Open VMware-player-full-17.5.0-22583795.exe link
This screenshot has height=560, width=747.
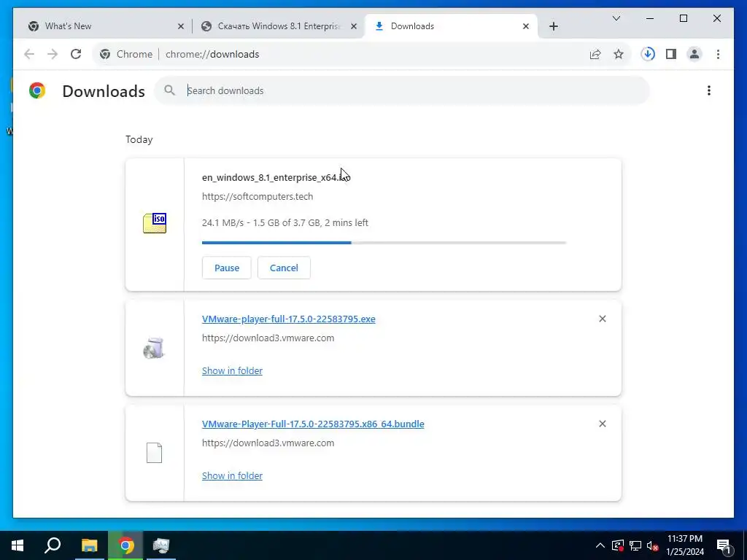point(289,319)
